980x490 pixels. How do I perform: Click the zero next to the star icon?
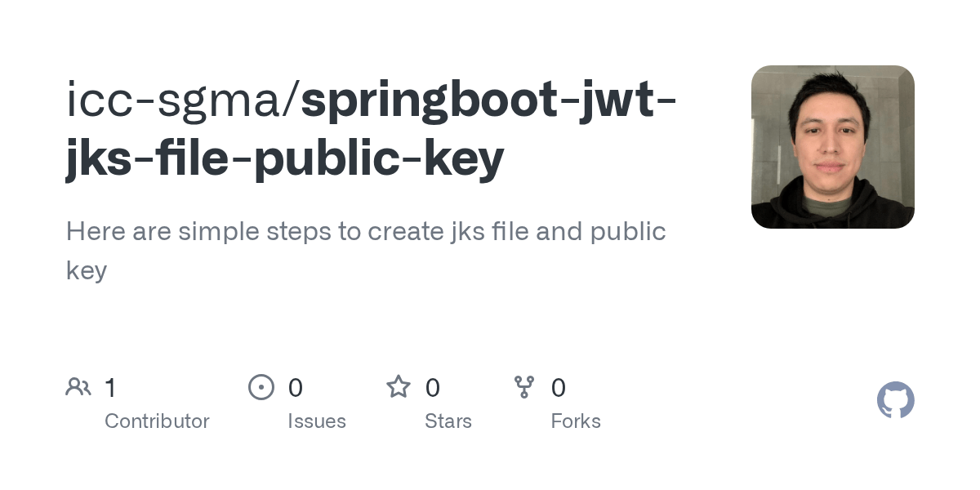tap(431, 386)
